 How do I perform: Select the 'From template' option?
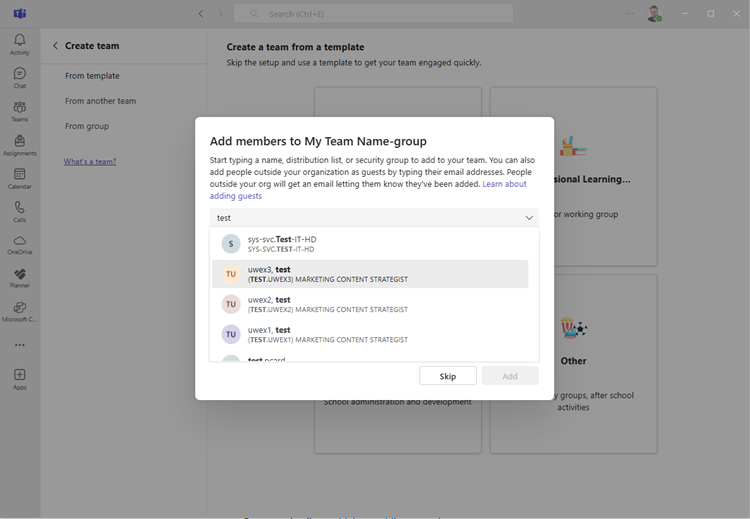tap(92, 76)
